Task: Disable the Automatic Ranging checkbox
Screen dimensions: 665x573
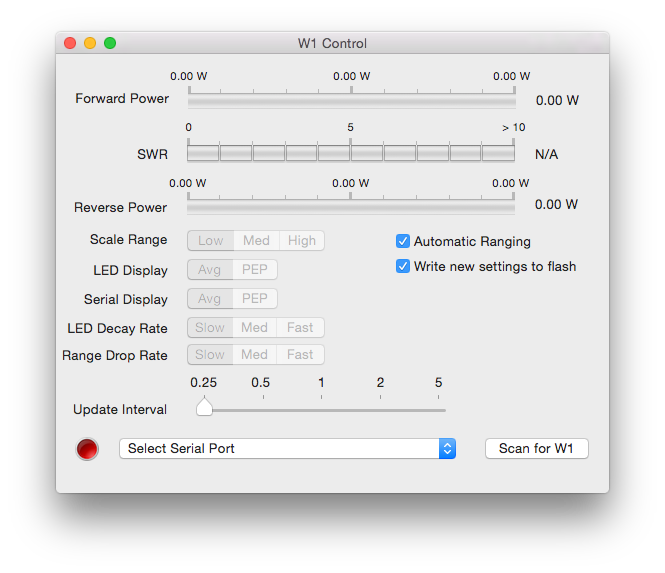Action: pos(402,241)
